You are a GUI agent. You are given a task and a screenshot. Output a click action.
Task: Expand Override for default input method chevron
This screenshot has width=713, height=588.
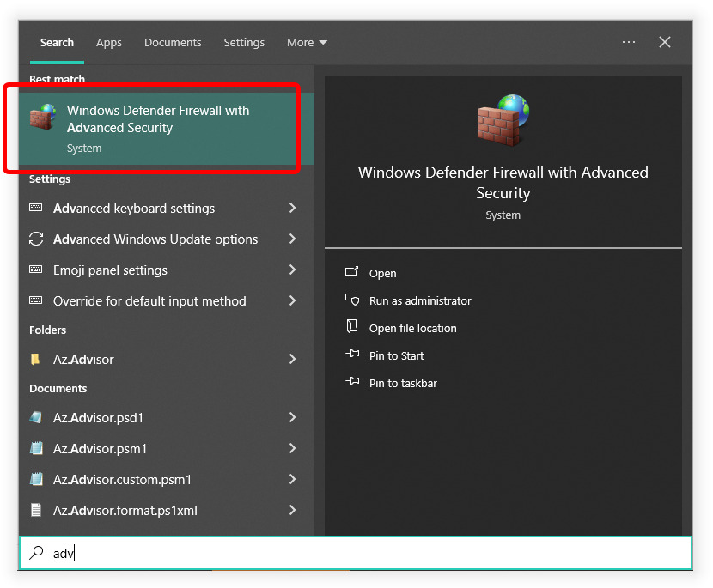tap(293, 300)
